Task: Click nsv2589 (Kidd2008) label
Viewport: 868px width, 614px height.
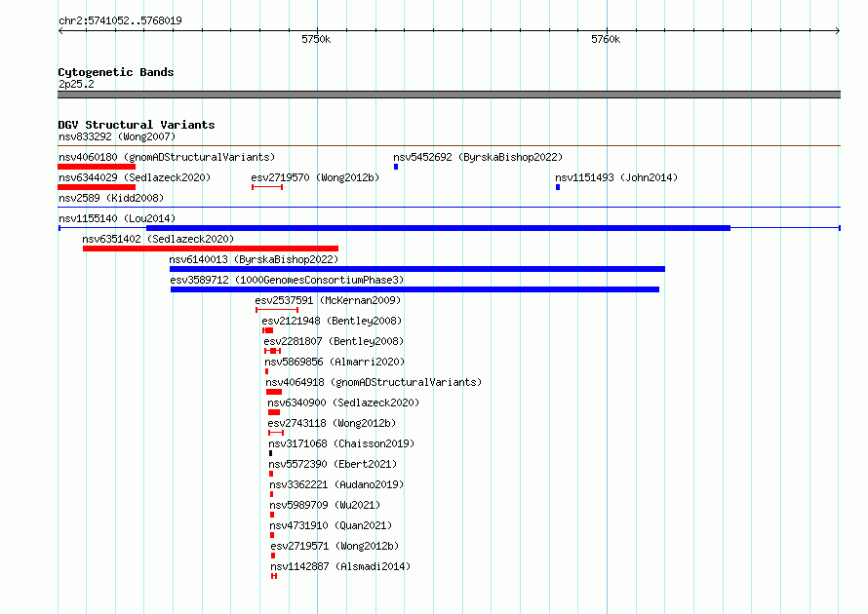Action: (x=111, y=198)
